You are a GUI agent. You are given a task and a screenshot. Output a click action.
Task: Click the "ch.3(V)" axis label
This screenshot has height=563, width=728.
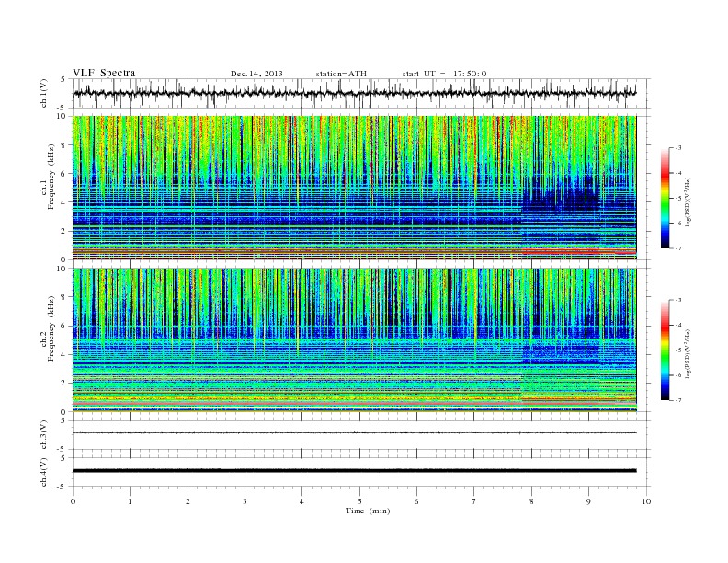point(44,435)
